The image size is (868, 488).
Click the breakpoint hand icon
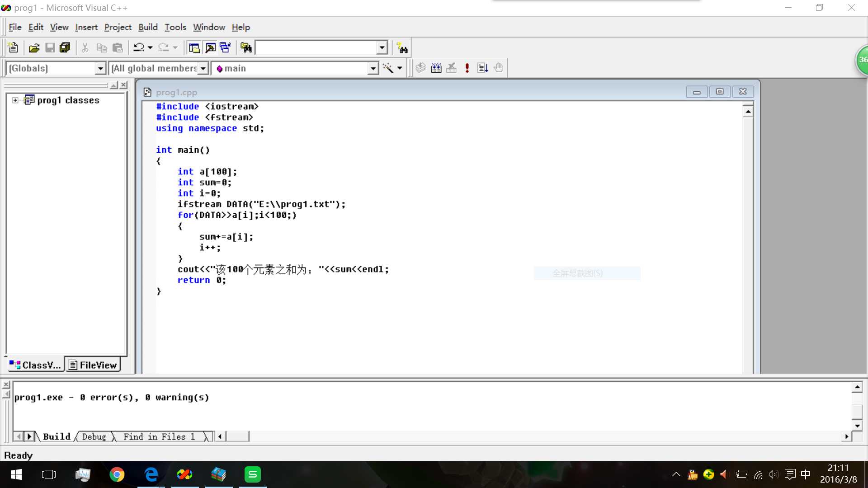tap(498, 68)
